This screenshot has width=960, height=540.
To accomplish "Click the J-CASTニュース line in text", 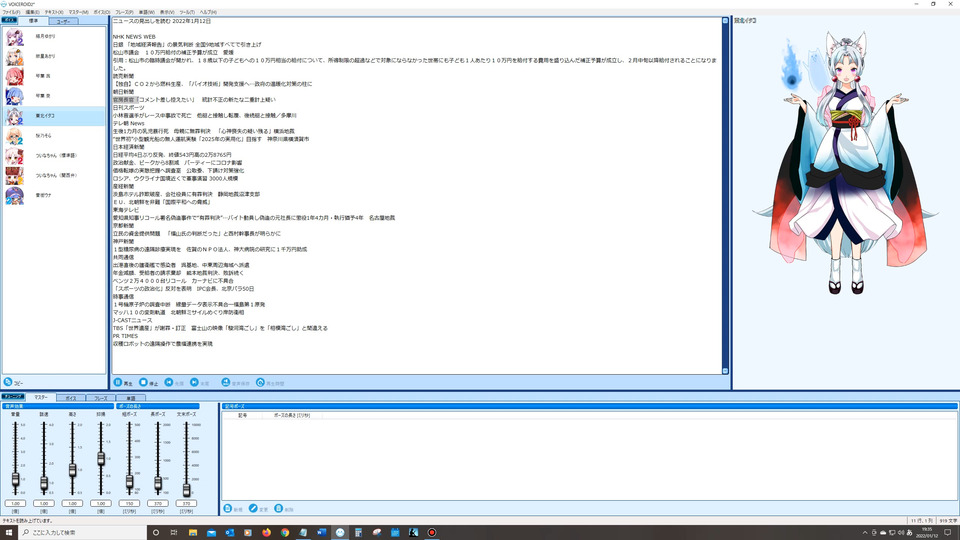I will (133, 320).
